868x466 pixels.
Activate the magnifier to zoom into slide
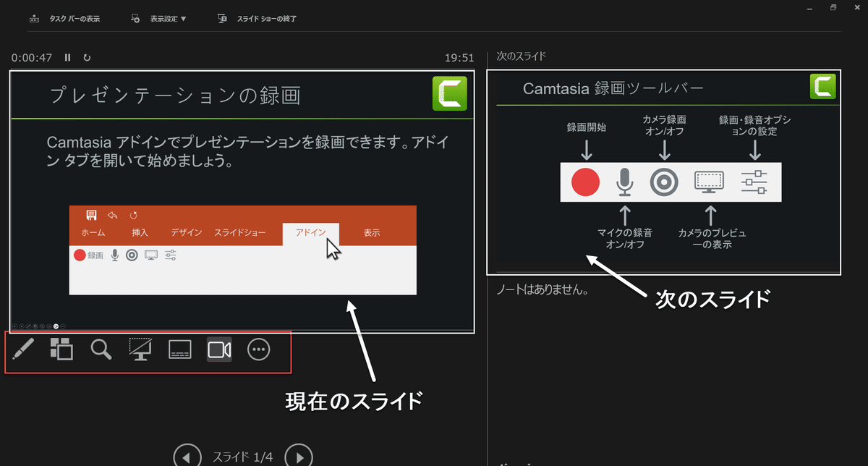(x=101, y=350)
